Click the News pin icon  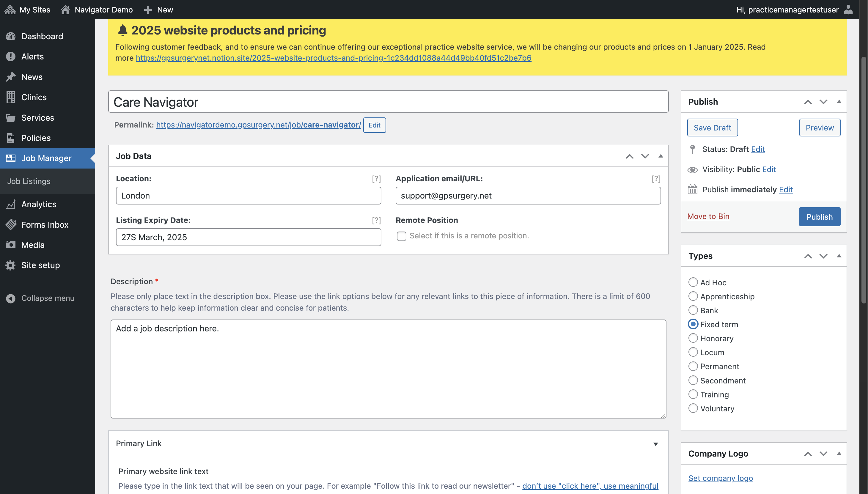pos(10,77)
